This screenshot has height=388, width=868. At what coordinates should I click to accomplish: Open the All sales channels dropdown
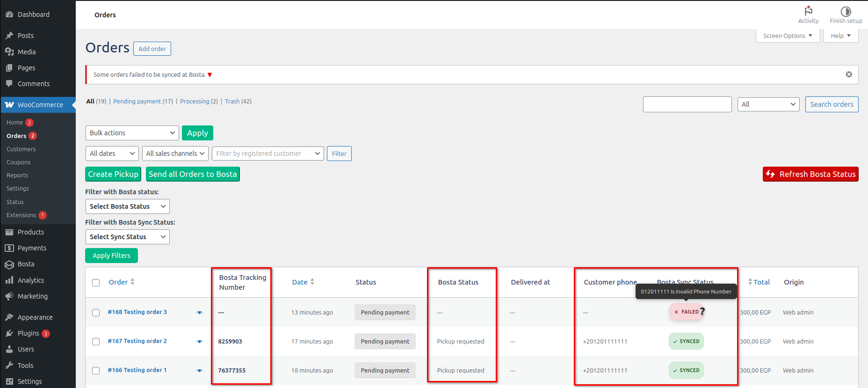pos(175,154)
